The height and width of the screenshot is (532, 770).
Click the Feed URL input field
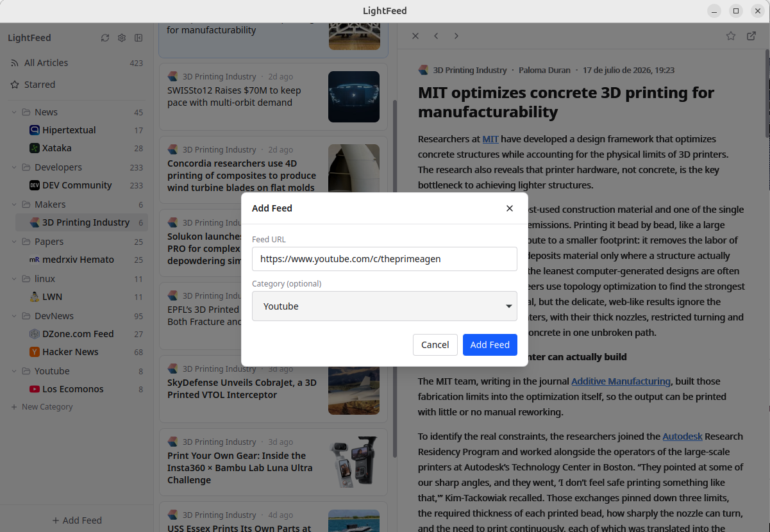tap(385, 259)
